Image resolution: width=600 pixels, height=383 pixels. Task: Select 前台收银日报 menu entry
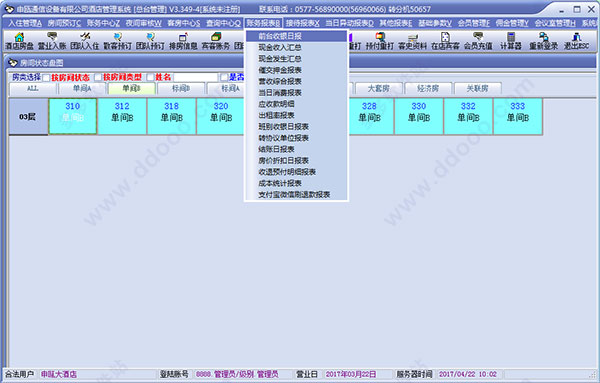296,36
